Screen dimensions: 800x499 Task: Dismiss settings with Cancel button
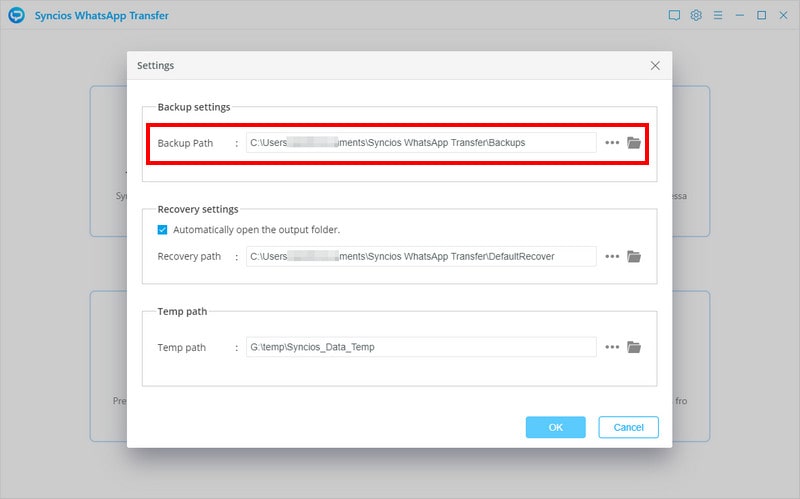629,428
